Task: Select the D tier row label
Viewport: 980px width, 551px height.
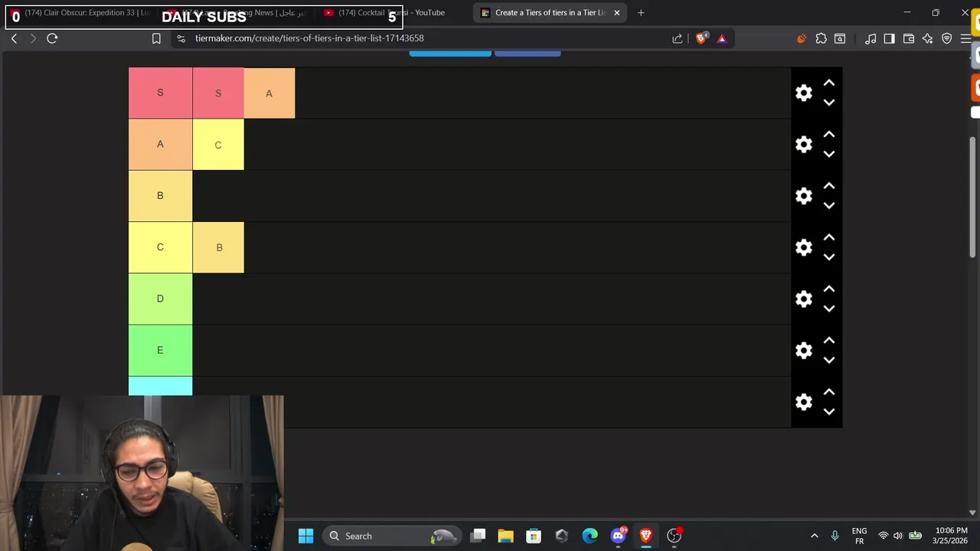Action: pyautogui.click(x=160, y=298)
